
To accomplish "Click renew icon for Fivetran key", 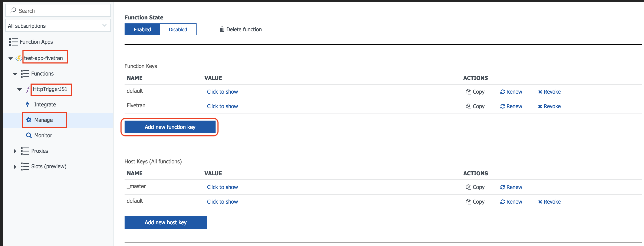I will (502, 106).
